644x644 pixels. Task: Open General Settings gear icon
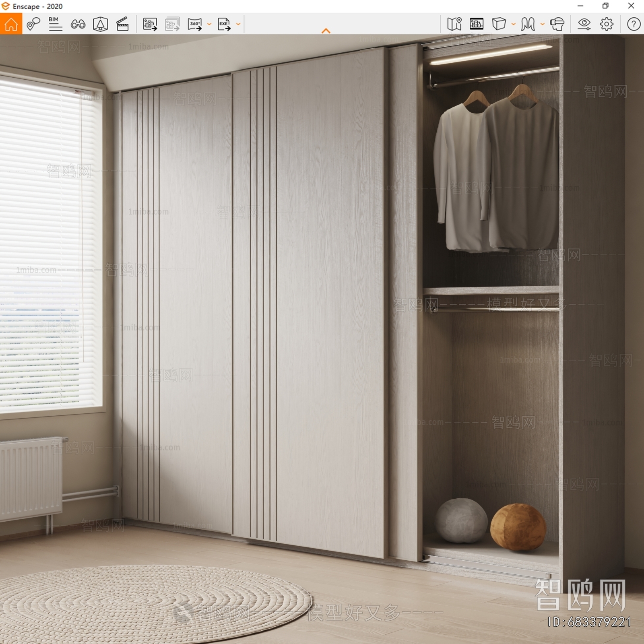click(607, 24)
